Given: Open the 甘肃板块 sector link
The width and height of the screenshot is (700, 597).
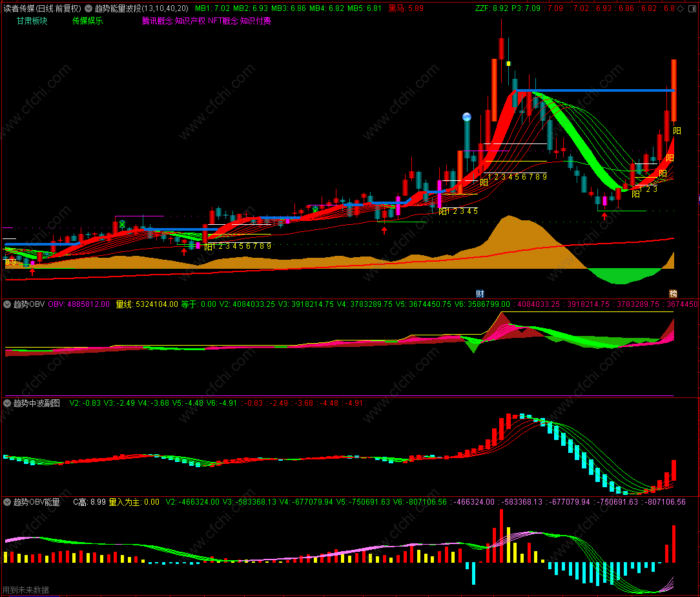Looking at the screenshot, I should [32, 21].
